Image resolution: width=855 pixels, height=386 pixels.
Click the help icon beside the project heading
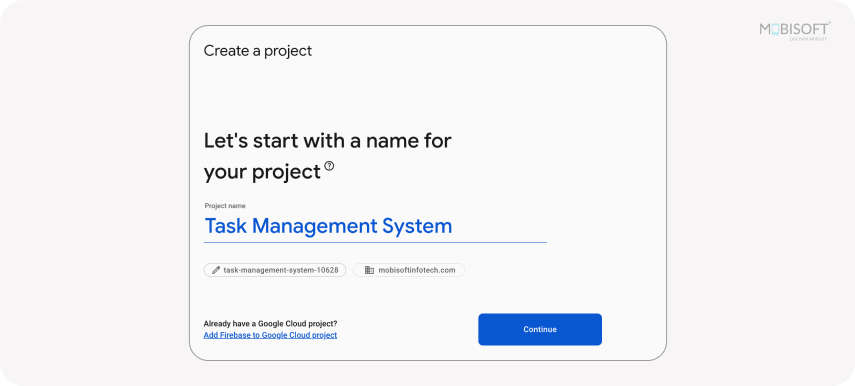(x=329, y=166)
